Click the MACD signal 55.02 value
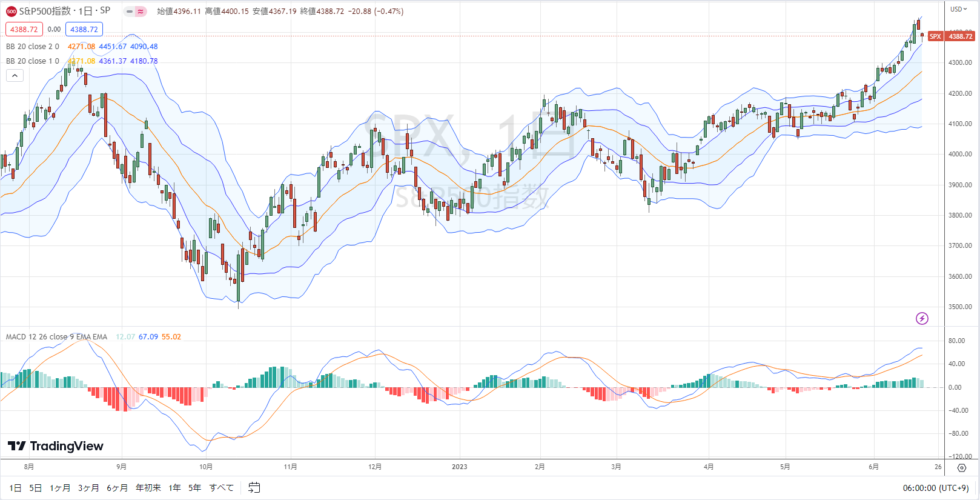The width and height of the screenshot is (980, 500). click(x=171, y=336)
